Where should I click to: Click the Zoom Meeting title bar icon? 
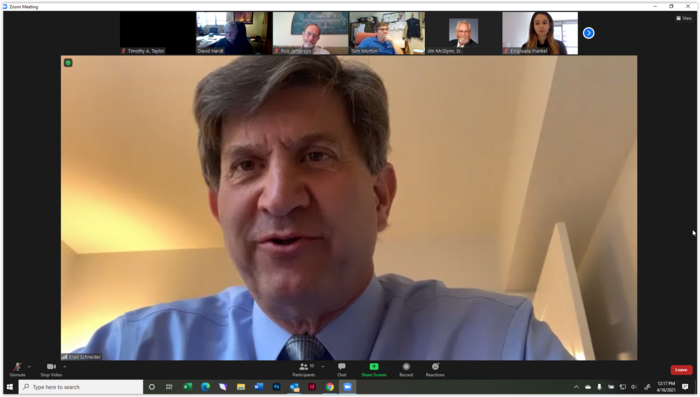[x=5, y=6]
